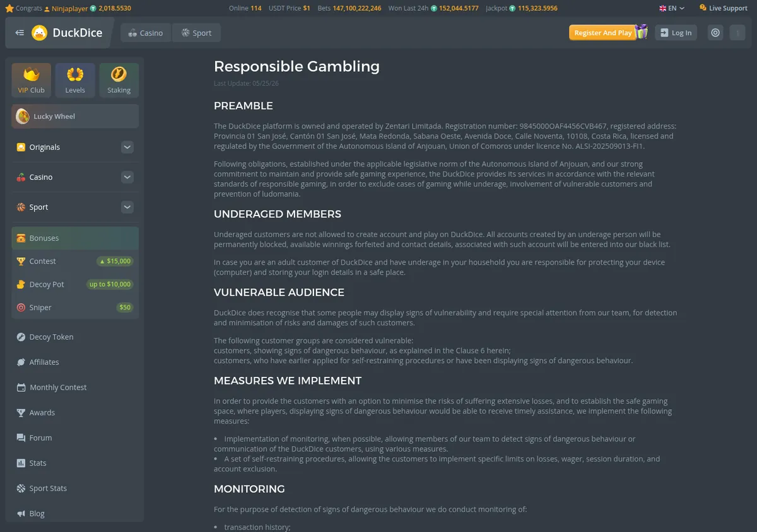The width and height of the screenshot is (757, 532).
Task: Click the Jackpot amount 115,323.5956
Action: coord(537,9)
